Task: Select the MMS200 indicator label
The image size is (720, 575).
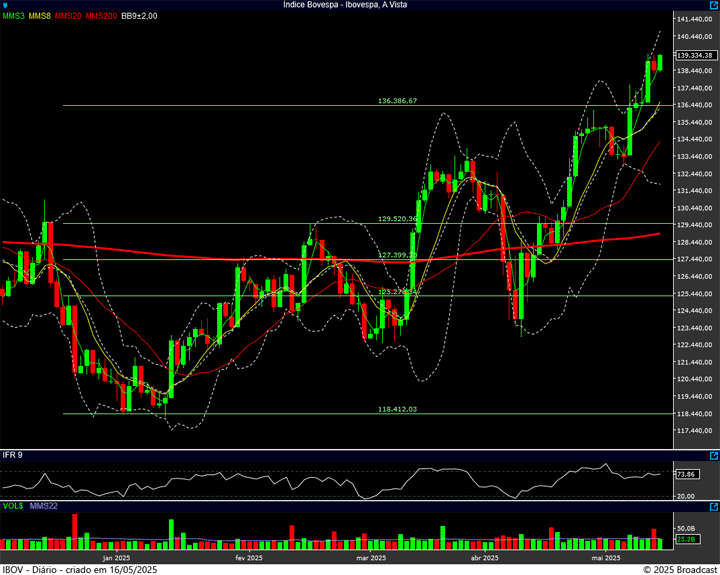Action: point(101,16)
